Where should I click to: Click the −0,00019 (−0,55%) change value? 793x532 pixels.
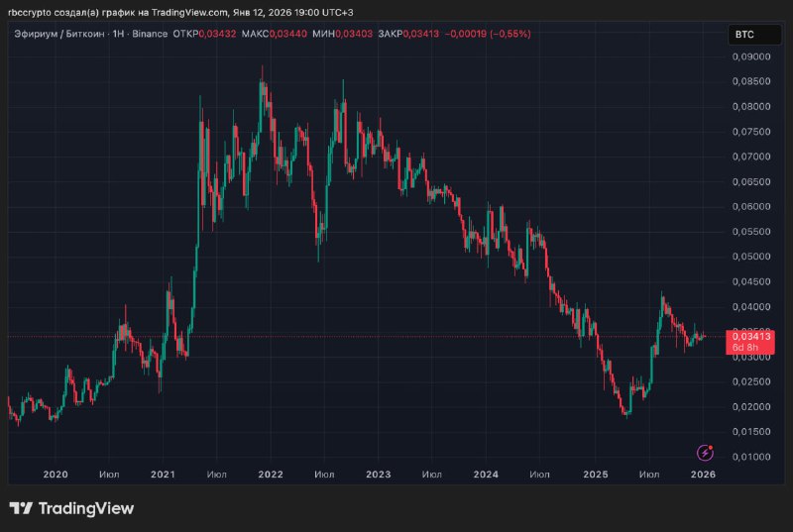click(x=489, y=34)
